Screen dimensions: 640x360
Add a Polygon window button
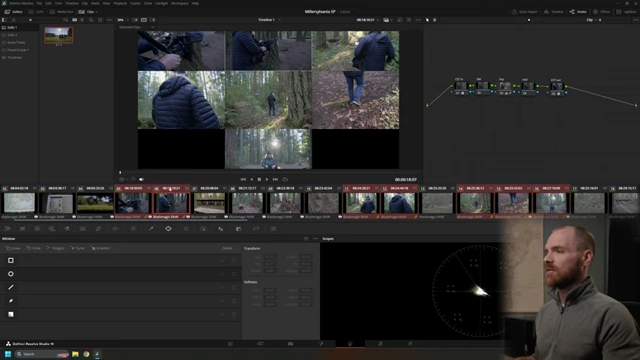[x=56, y=248]
